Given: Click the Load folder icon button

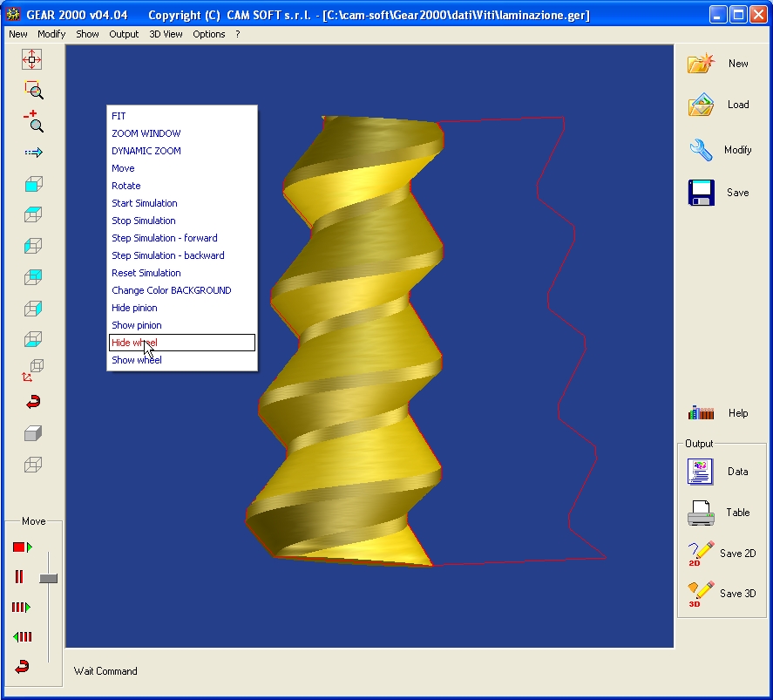Looking at the screenshot, I should click(x=701, y=105).
